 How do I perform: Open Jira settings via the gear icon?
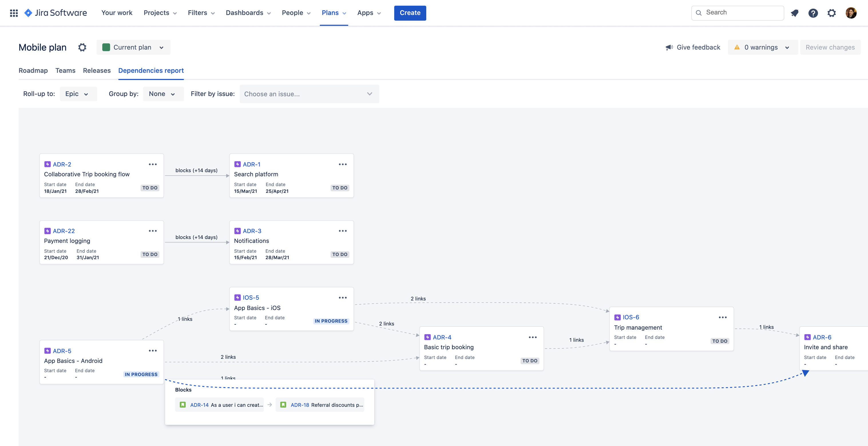[832, 13]
